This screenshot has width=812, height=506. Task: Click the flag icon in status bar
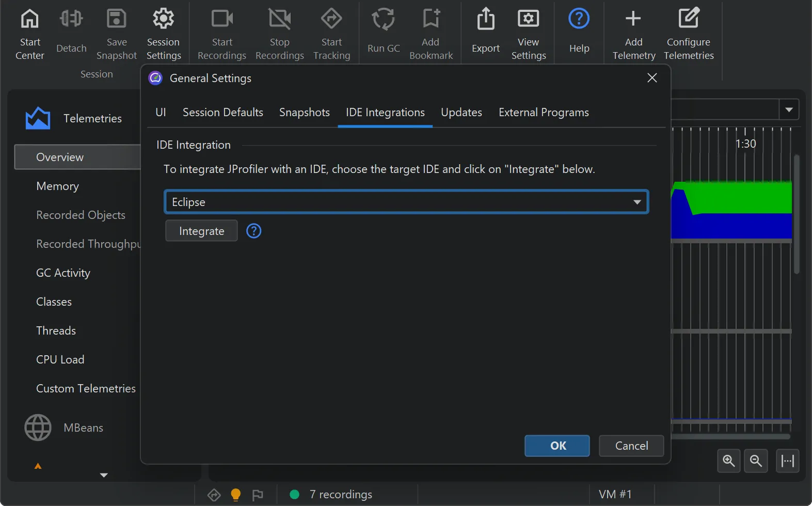(x=258, y=495)
